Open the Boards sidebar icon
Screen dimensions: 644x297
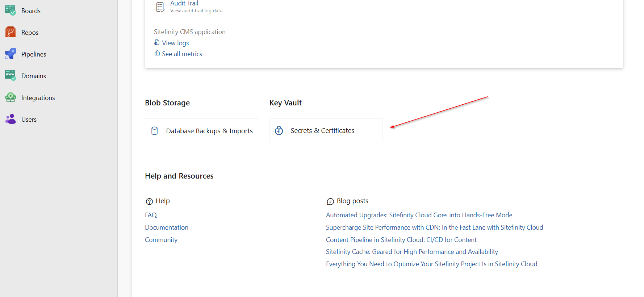(x=11, y=10)
